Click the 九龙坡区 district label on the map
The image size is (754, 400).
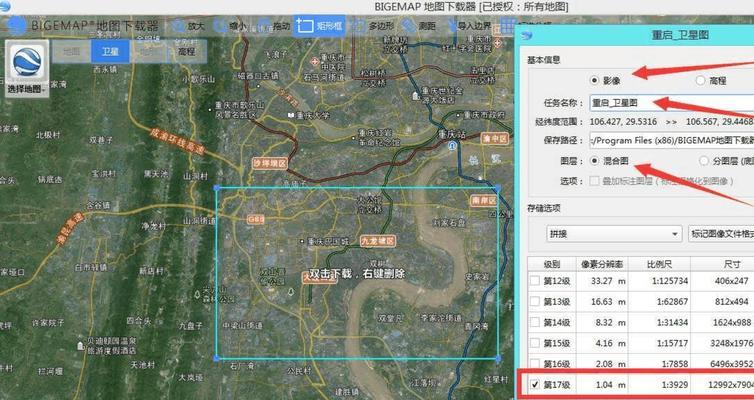pyautogui.click(x=377, y=240)
